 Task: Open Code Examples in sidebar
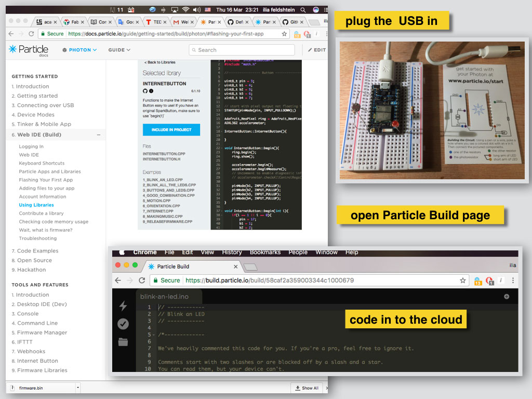click(x=37, y=251)
